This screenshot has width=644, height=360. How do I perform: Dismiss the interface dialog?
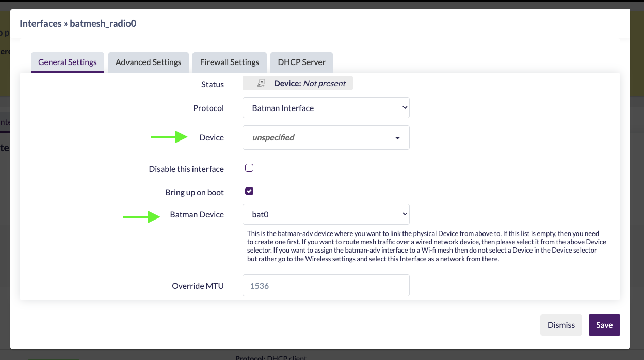(x=561, y=325)
